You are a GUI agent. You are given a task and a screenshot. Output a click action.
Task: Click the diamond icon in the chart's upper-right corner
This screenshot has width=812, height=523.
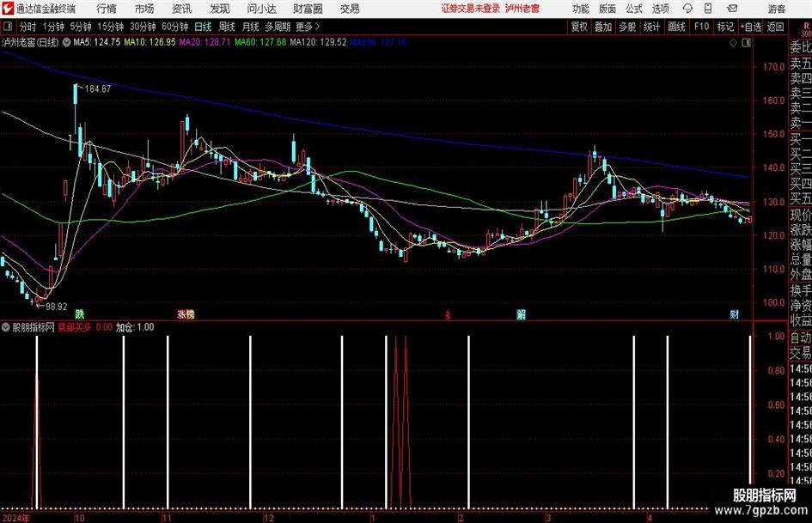coord(733,42)
